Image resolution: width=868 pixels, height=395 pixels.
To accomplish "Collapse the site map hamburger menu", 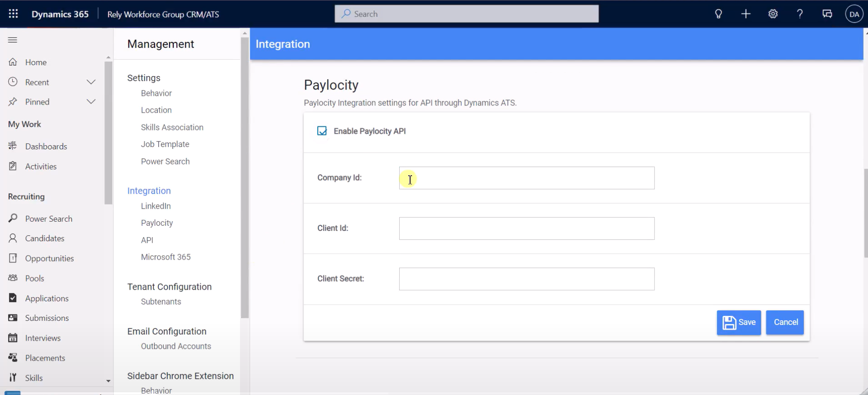I will point(13,40).
